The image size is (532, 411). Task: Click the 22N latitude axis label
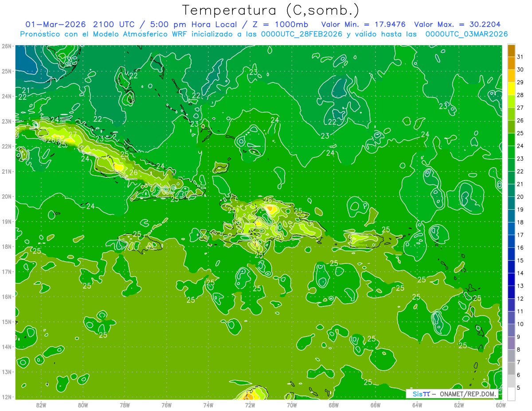tap(7, 146)
